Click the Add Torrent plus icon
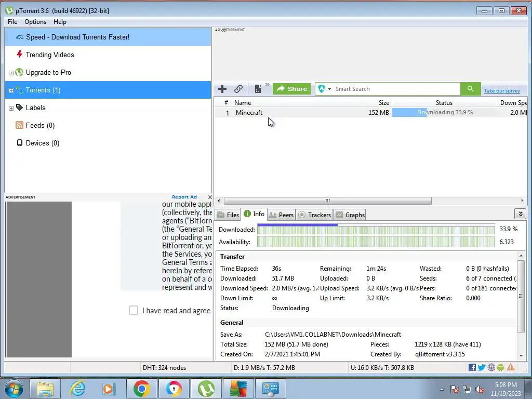 pyautogui.click(x=222, y=89)
